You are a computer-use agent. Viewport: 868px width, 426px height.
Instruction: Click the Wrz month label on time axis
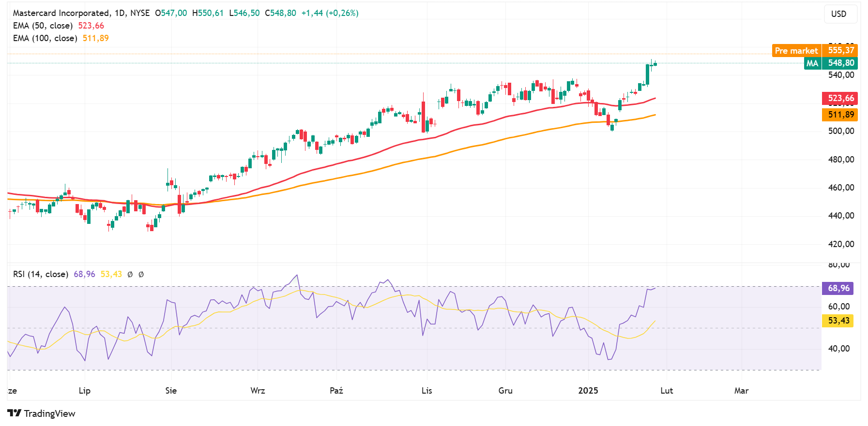click(x=258, y=391)
